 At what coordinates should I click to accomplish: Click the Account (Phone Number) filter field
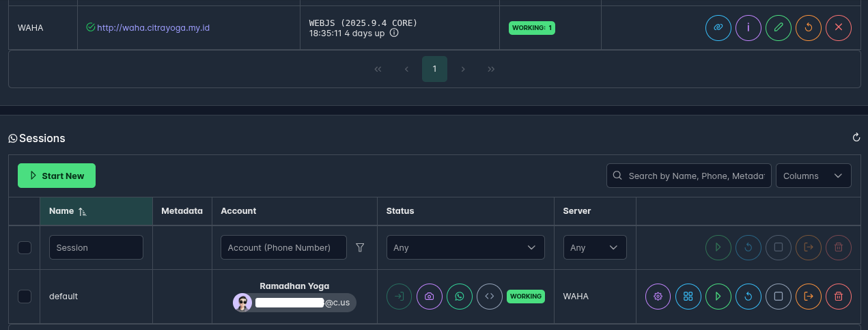click(283, 247)
